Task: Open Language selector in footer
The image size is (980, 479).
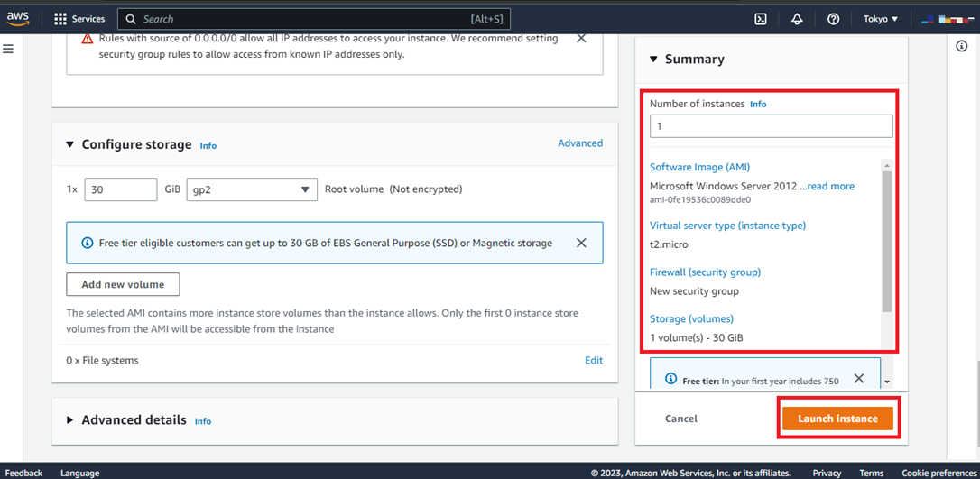Action: click(x=80, y=473)
